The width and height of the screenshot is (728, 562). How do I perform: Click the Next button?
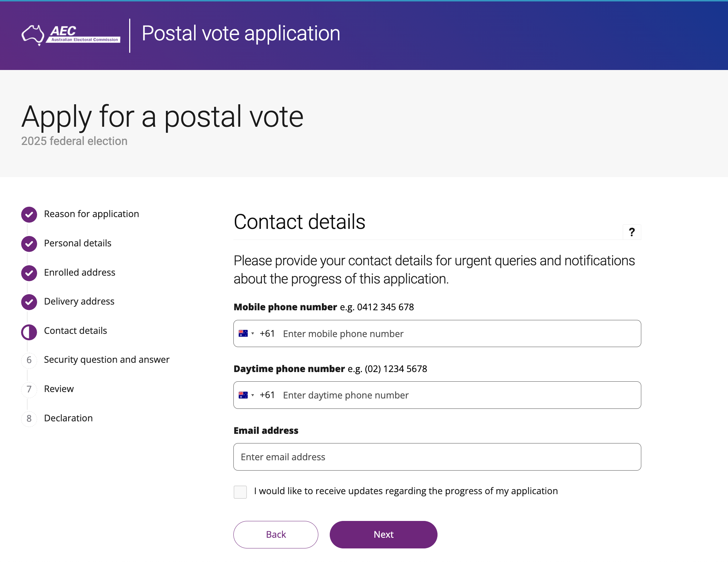[x=384, y=535]
